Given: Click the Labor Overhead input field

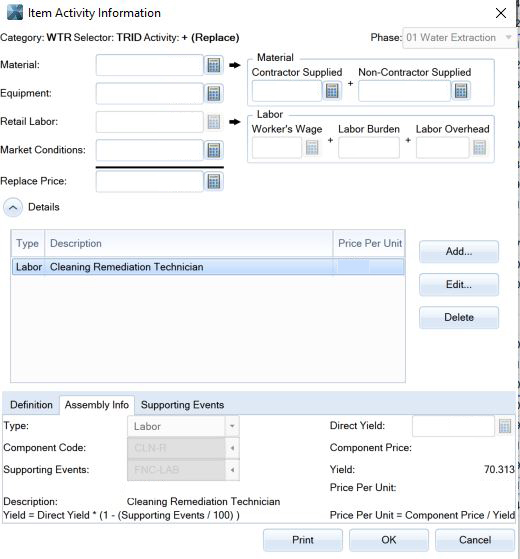Looking at the screenshot, I should click(442, 148).
